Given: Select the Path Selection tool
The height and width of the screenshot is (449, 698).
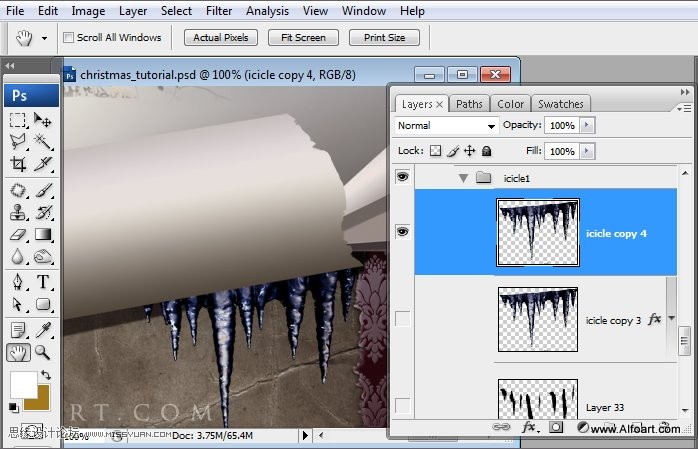Looking at the screenshot, I should (x=18, y=304).
